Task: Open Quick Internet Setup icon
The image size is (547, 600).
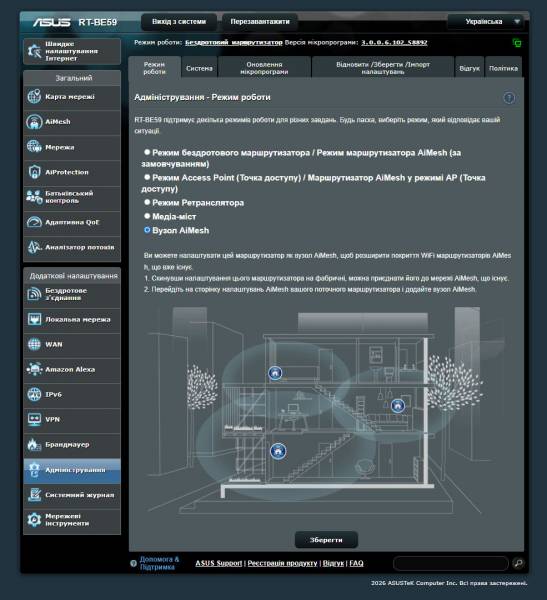Action: tap(34, 51)
